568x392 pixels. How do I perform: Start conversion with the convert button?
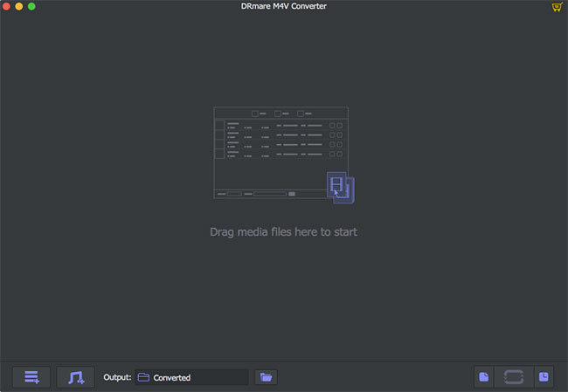tap(513, 377)
